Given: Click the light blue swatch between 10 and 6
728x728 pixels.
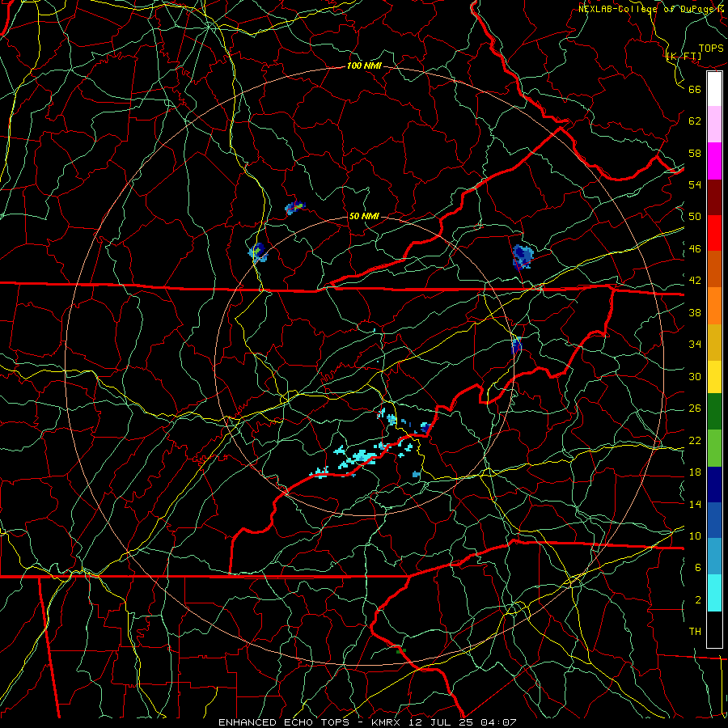Looking at the screenshot, I should point(714,557).
